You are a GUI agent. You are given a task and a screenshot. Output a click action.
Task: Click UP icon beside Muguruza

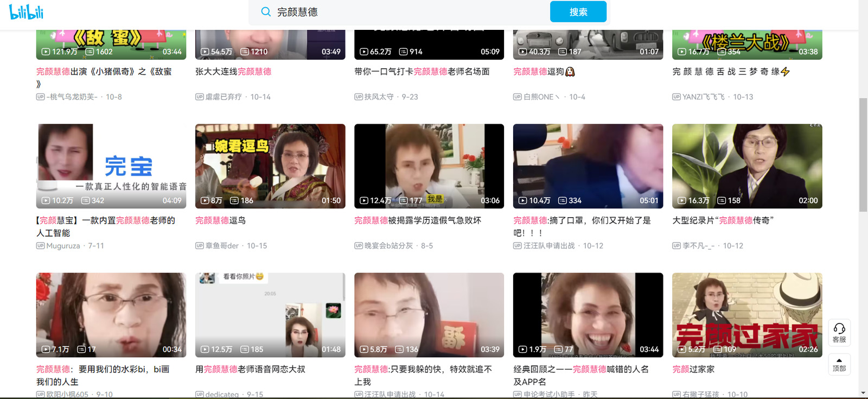40,246
